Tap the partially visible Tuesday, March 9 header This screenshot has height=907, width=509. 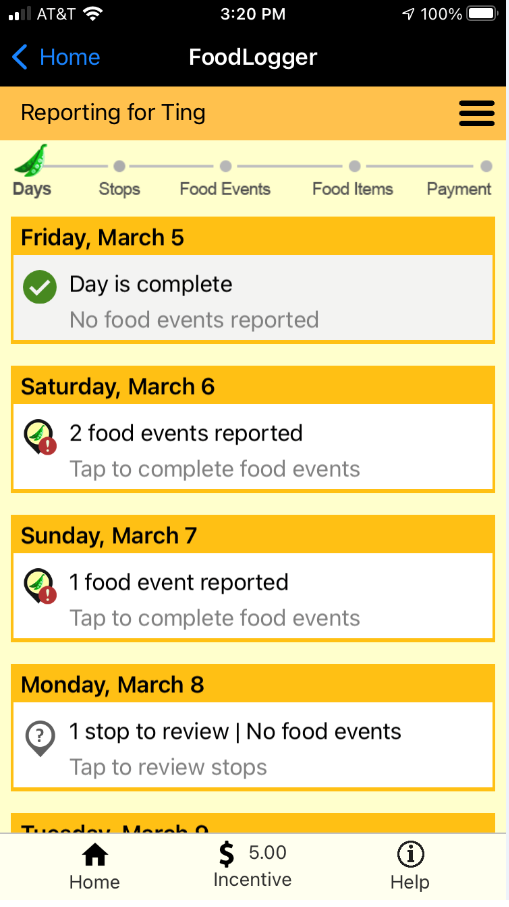tap(253, 824)
